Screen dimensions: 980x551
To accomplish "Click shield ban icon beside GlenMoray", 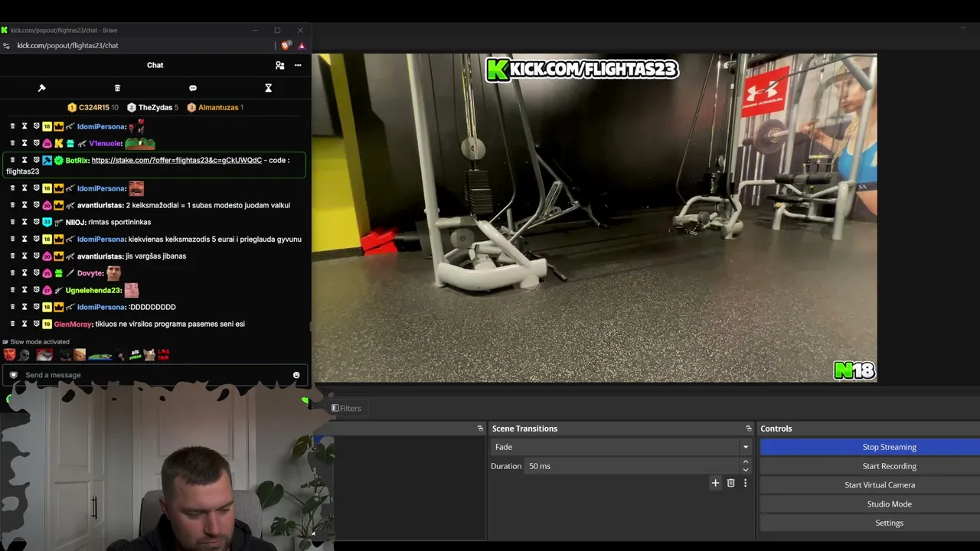I will click(36, 324).
